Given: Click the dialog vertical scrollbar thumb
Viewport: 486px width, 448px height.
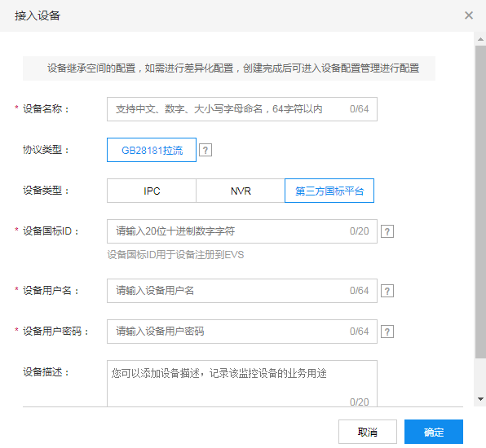Looking at the screenshot, I should [480, 202].
